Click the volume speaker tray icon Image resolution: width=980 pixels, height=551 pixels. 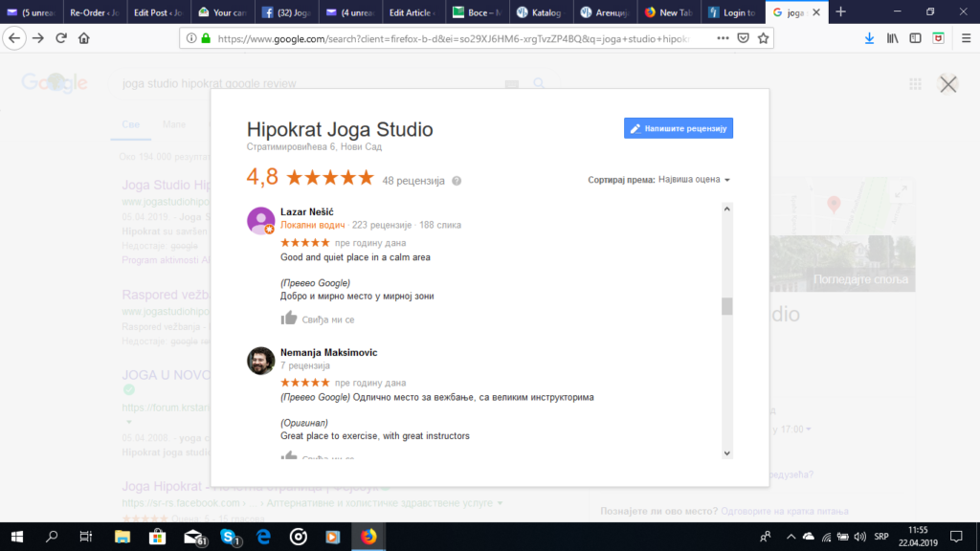click(x=860, y=537)
